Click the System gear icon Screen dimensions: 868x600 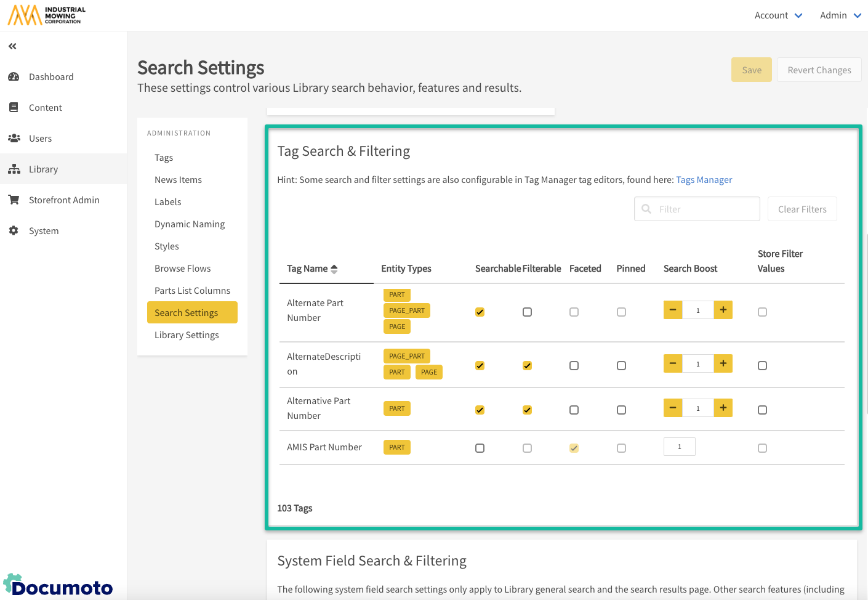click(x=14, y=231)
